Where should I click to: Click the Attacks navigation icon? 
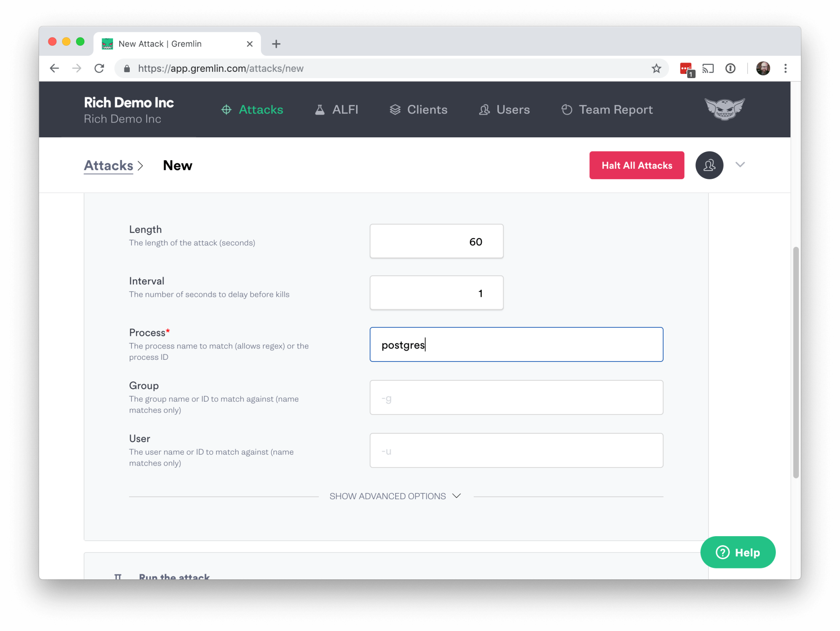(x=226, y=109)
